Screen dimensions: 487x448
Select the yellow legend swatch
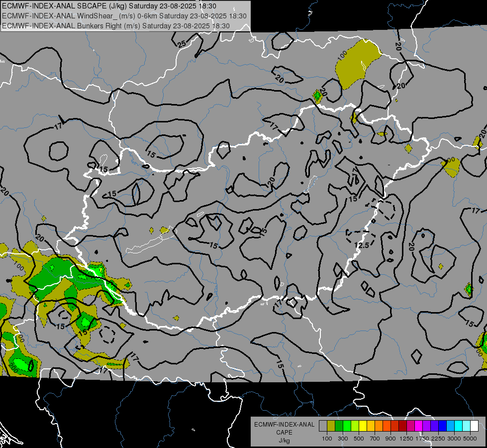click(x=363, y=426)
